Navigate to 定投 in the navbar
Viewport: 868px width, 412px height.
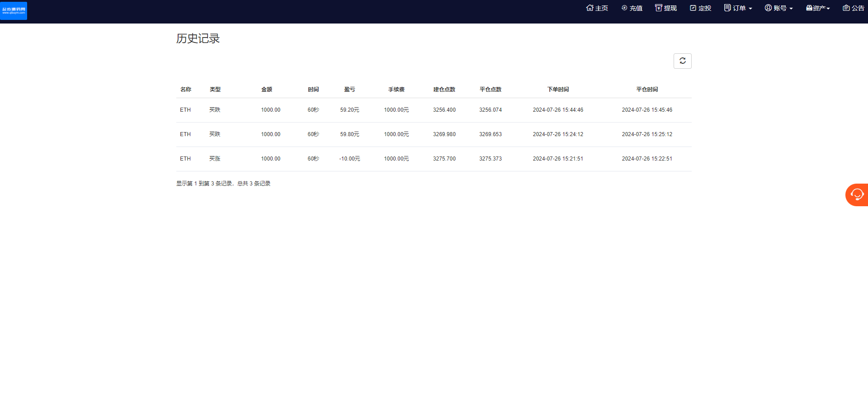point(700,8)
